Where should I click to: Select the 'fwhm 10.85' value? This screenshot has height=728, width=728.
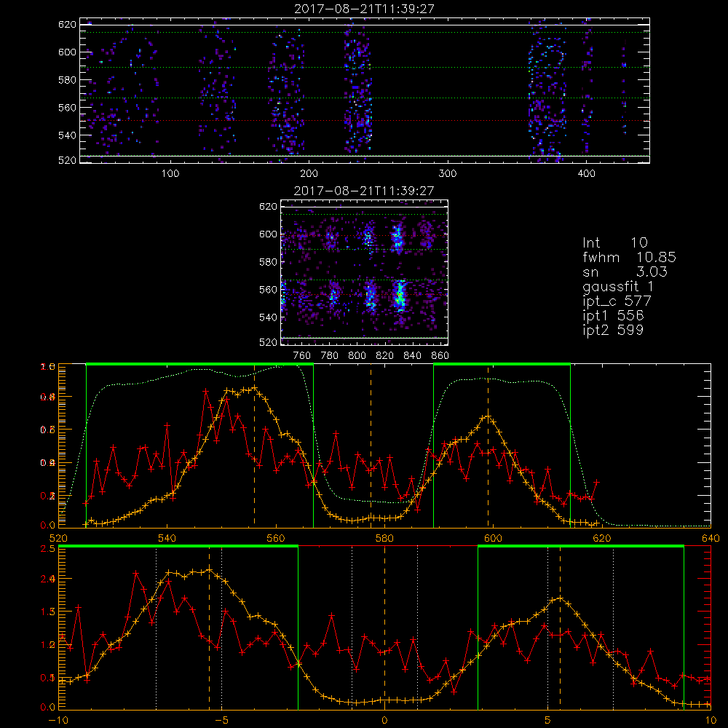[629, 257]
